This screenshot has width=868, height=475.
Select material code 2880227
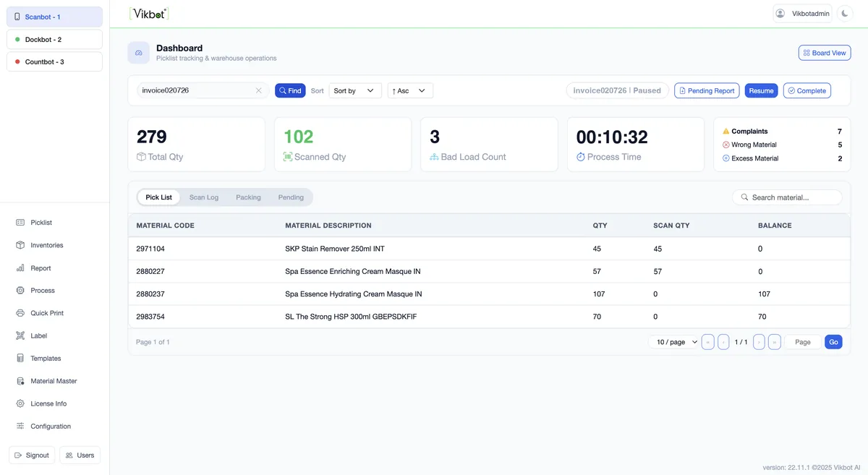150,272
